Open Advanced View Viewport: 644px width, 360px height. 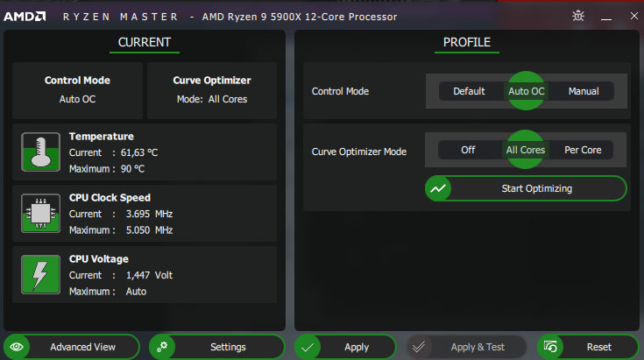[x=72, y=347]
